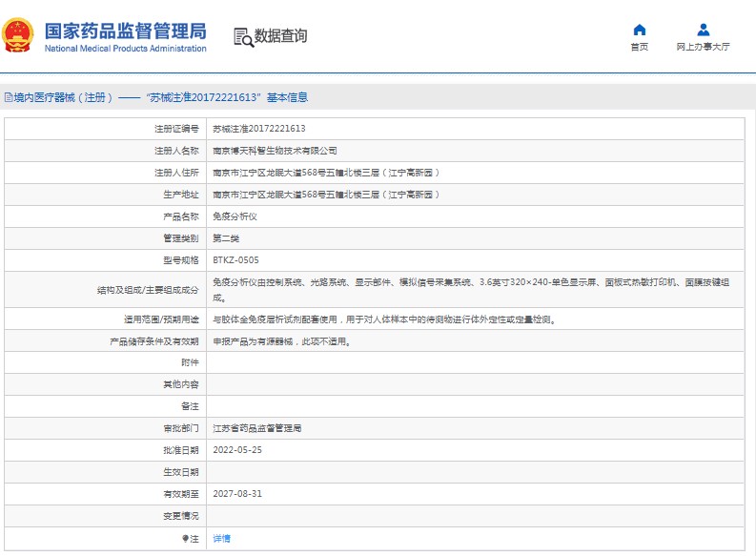Click the document icon before 境内医疗器械
The image size is (756, 556).
pyautogui.click(x=9, y=97)
